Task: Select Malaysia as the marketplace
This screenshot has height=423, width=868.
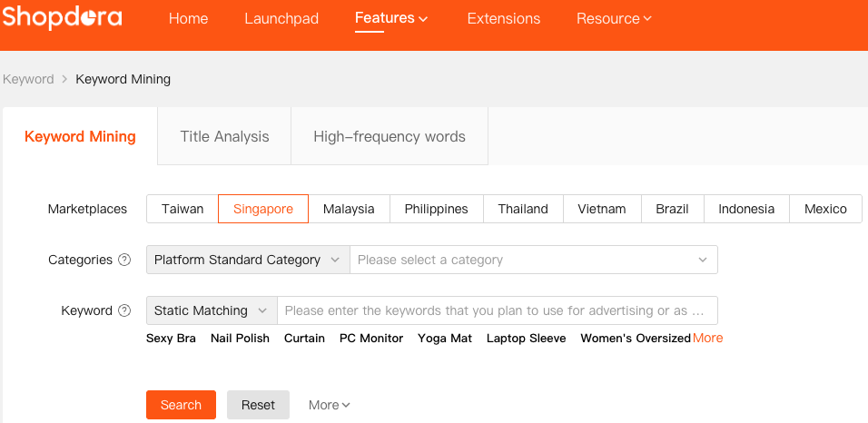Action: click(x=349, y=209)
